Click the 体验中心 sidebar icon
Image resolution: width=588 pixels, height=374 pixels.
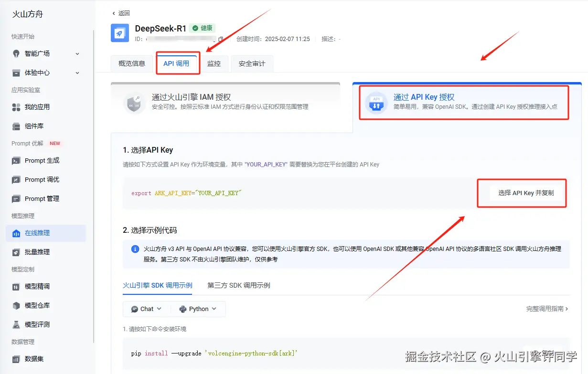(16, 73)
